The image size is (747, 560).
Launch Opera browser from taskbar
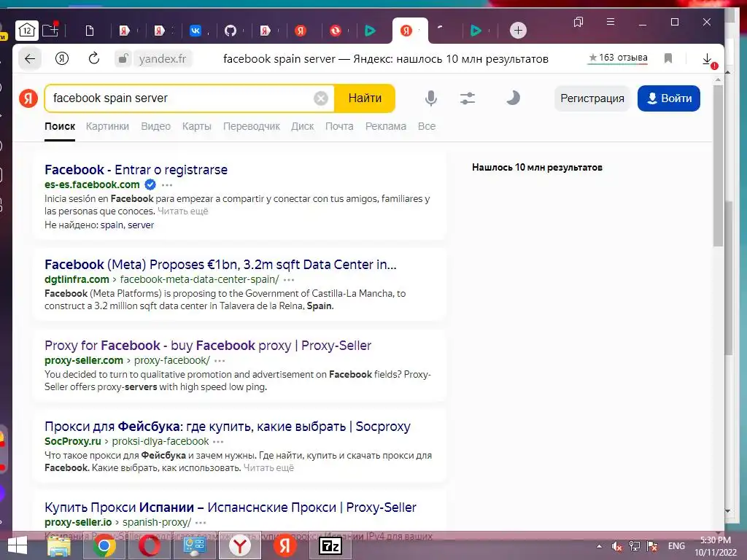point(149,546)
